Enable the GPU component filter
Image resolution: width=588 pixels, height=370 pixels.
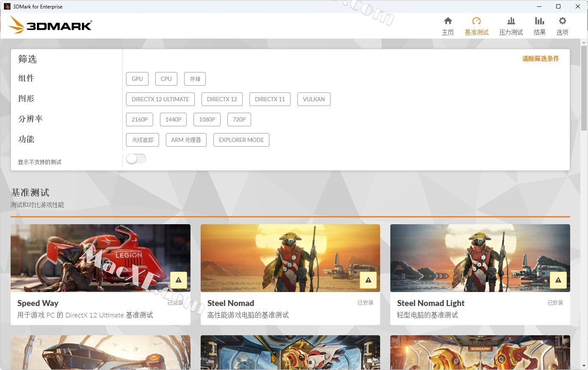[x=137, y=79]
